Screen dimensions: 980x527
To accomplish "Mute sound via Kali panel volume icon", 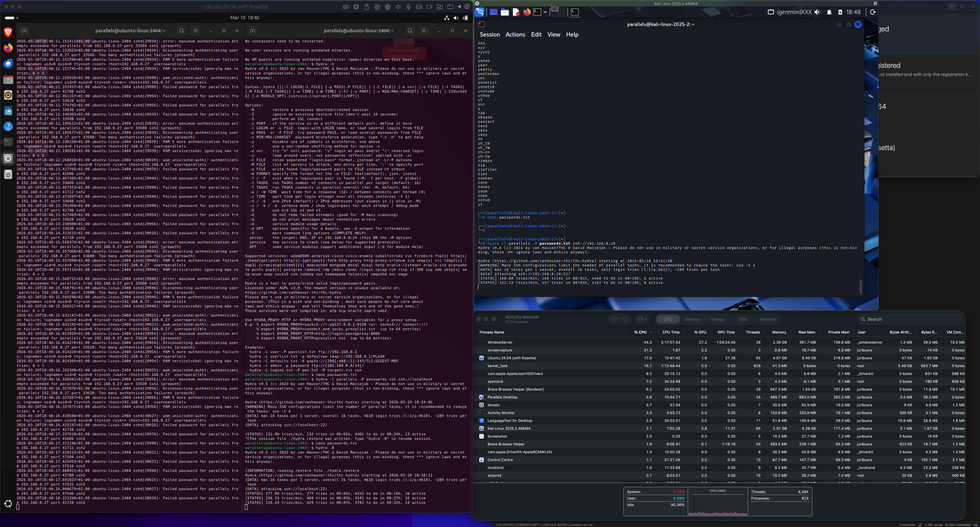I will [817, 12].
